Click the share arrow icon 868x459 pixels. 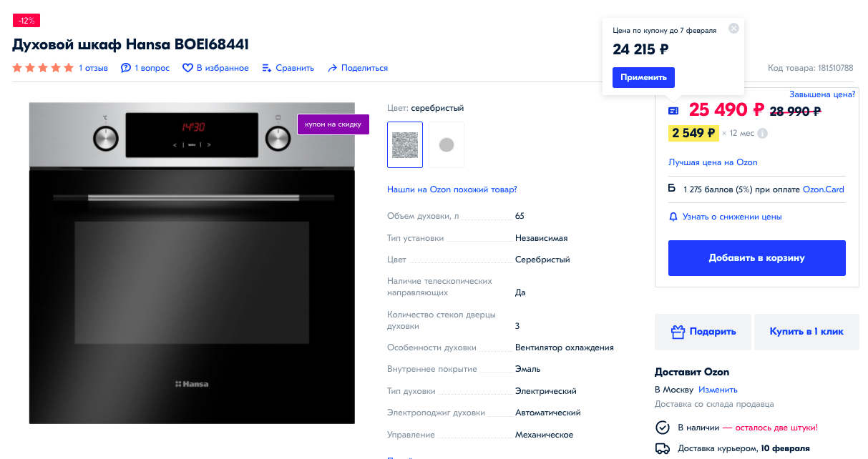[x=332, y=68]
